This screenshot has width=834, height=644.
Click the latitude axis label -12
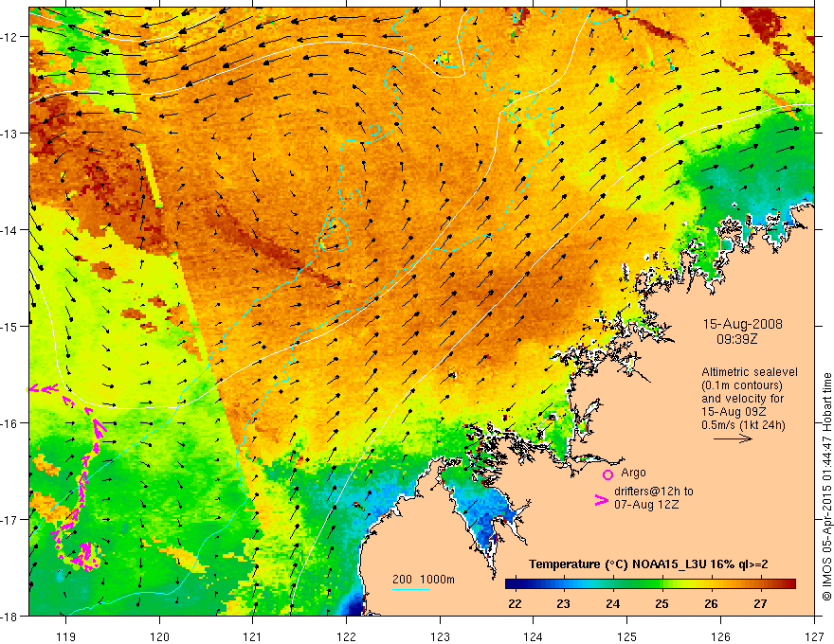coord(9,37)
